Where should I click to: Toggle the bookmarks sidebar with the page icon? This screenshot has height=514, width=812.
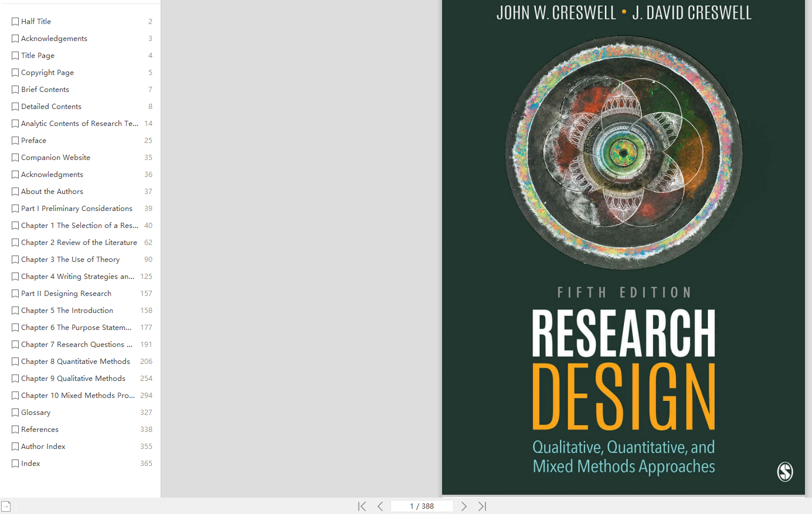6,505
